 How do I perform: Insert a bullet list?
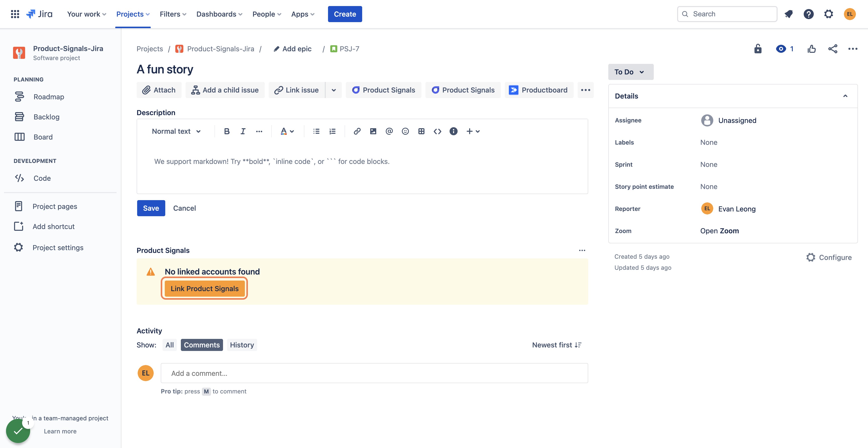click(x=316, y=131)
